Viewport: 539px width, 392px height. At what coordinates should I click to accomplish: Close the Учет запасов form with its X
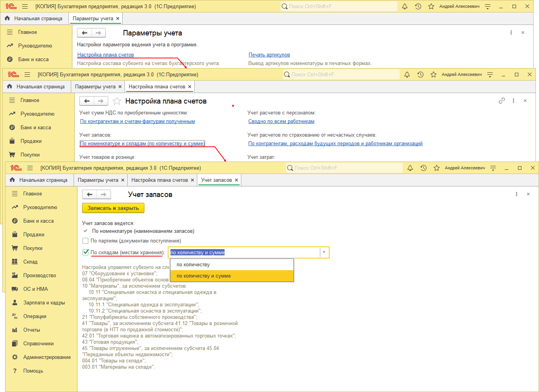tap(528, 194)
